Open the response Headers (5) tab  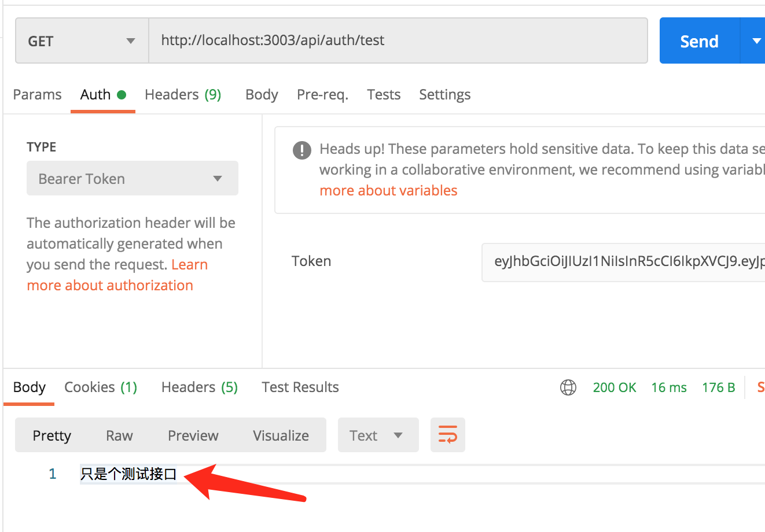pos(200,387)
